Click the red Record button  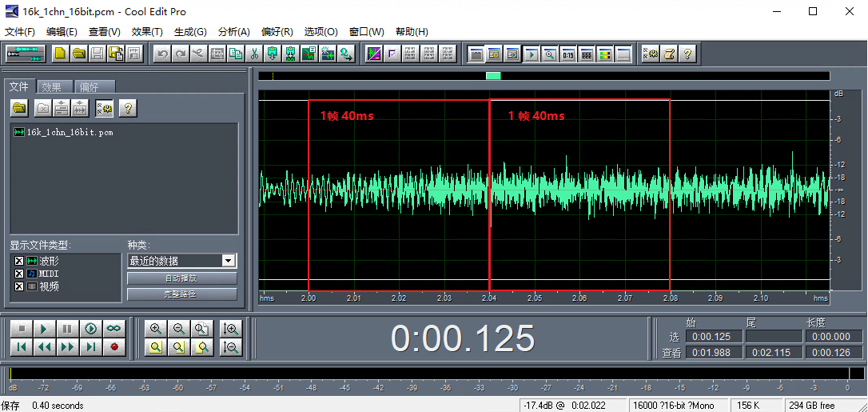pyautogui.click(x=114, y=346)
